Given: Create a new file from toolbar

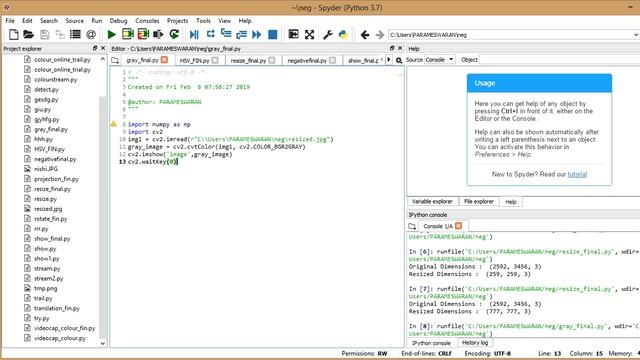Looking at the screenshot, I should (13, 35).
